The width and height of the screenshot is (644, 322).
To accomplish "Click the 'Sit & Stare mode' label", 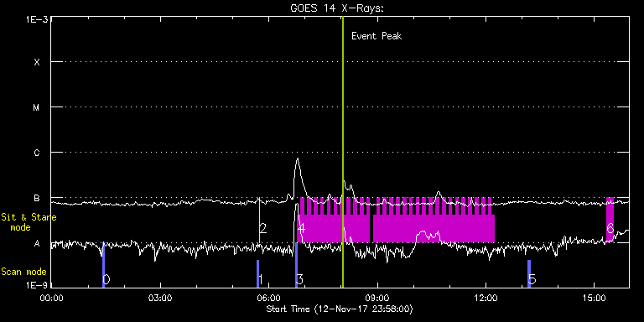I will pyautogui.click(x=29, y=222).
